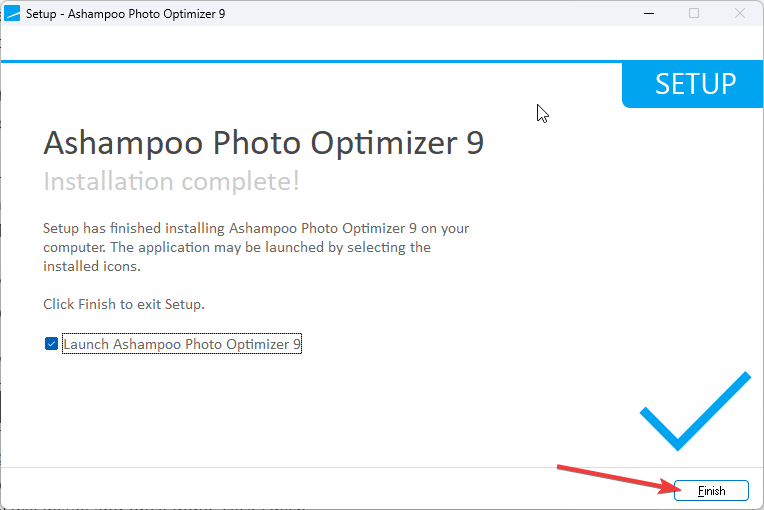Screen dimensions: 764x510
Task: Click the Ashampoo logo in the title bar
Action: tap(13, 13)
